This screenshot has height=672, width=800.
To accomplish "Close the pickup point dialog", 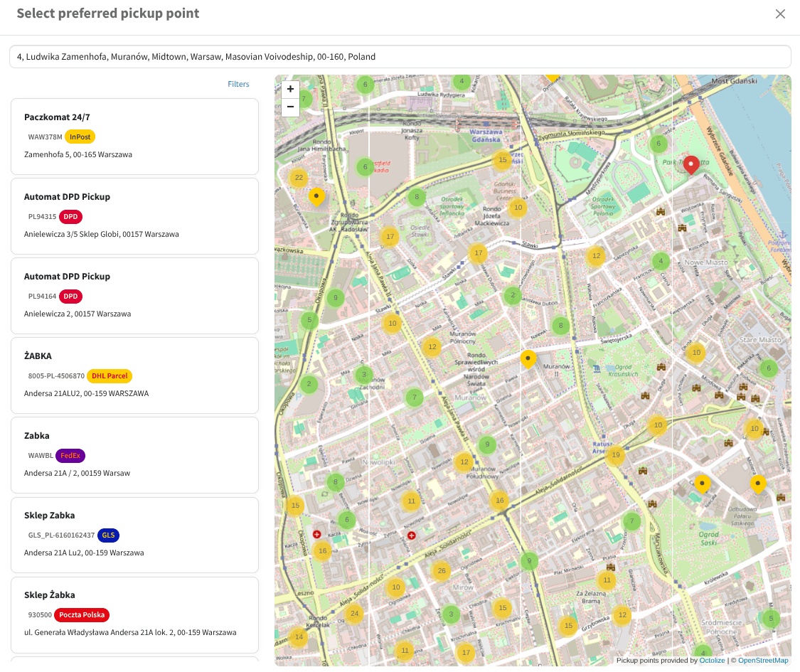I will coord(780,14).
